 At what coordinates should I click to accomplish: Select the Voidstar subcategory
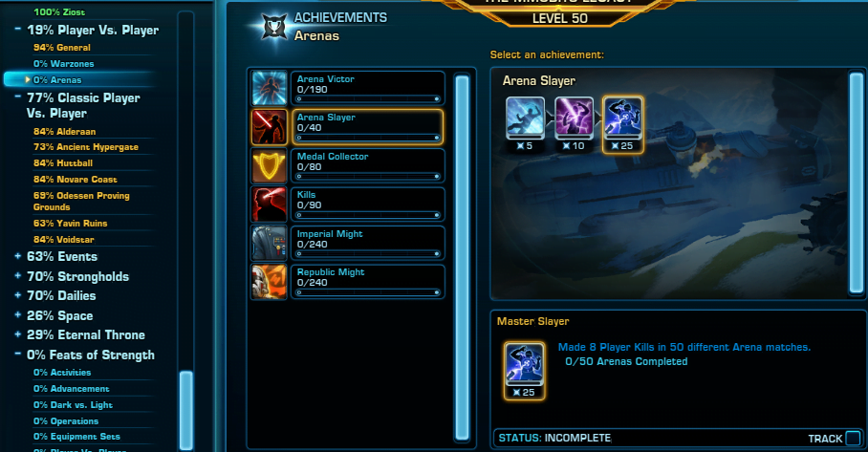tap(64, 240)
